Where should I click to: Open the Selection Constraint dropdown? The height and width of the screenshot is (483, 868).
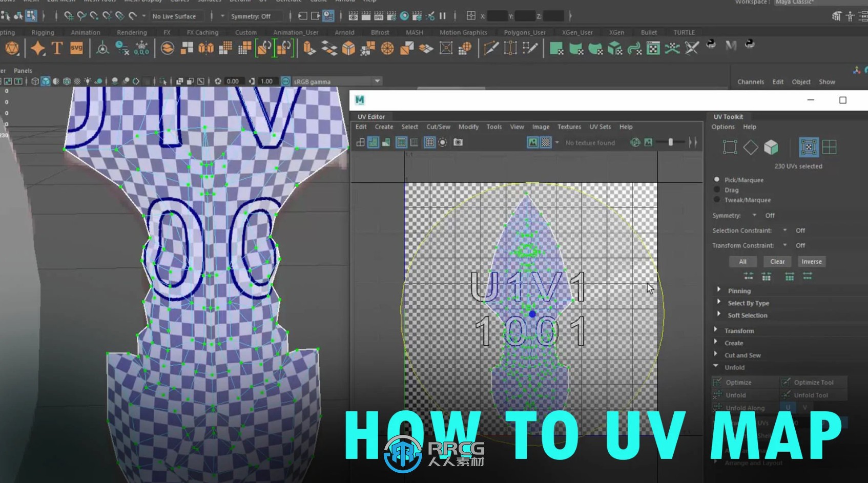[x=785, y=230]
